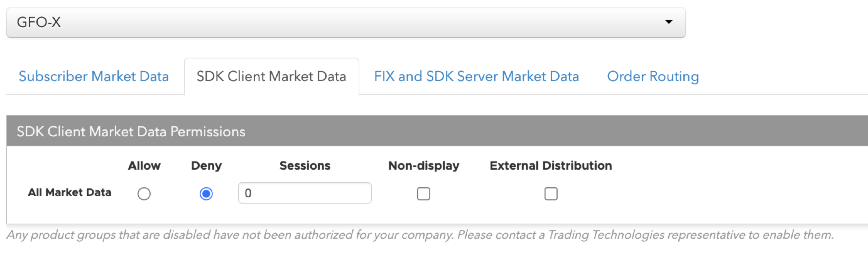Click the GFO-X text in the selector
The height and width of the screenshot is (262, 868).
coord(39,23)
